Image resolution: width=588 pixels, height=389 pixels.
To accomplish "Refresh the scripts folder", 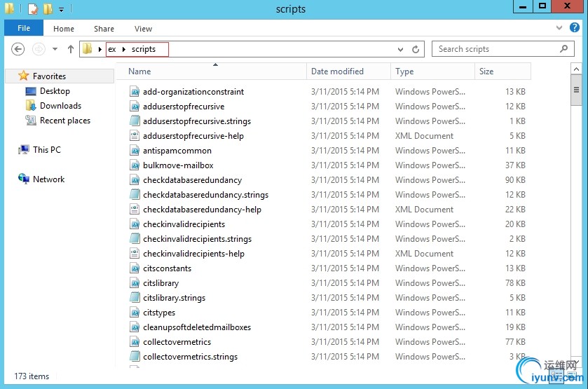I will coord(416,49).
